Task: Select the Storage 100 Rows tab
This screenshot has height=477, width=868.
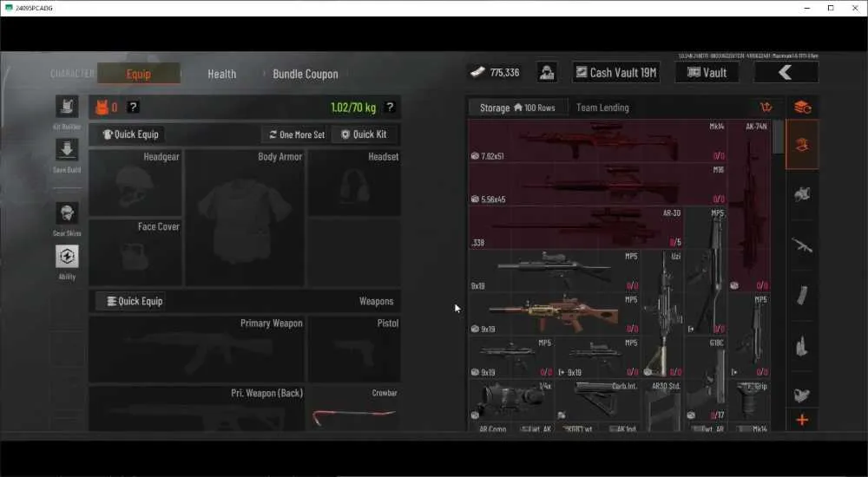Action: tap(517, 108)
